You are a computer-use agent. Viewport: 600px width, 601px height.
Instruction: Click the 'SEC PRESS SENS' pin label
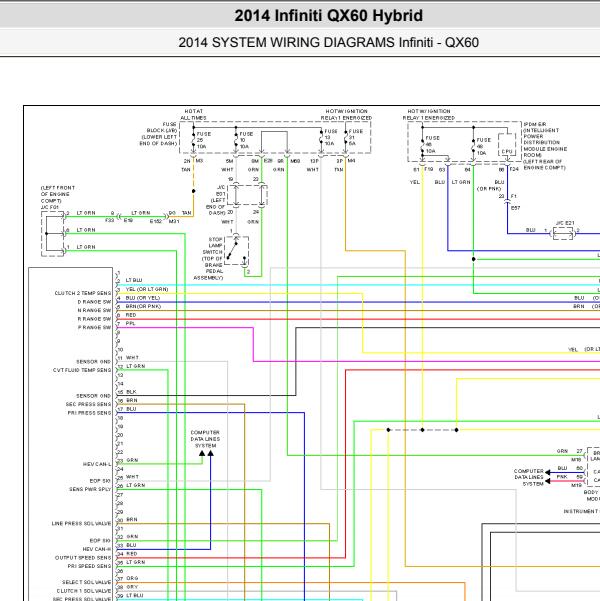(x=88, y=404)
